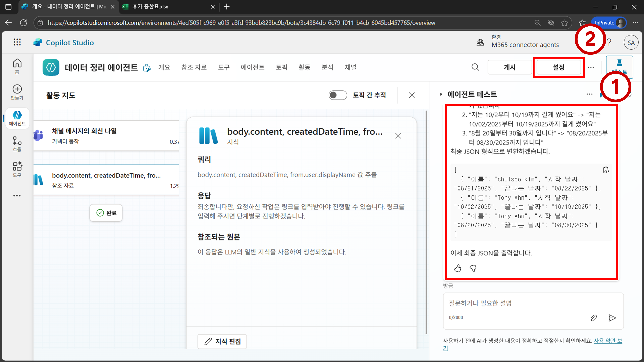The height and width of the screenshot is (362, 644).
Task: Copy the JSON code block
Action: click(x=606, y=170)
